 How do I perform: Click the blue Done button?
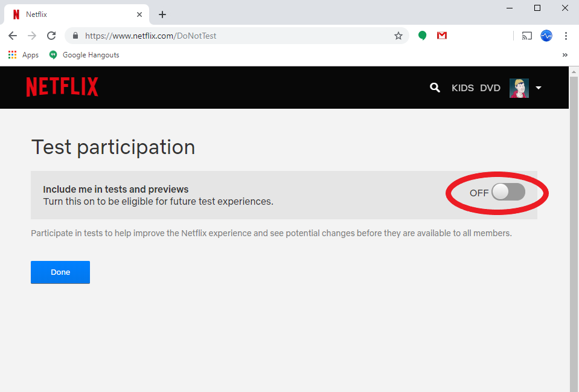coord(60,272)
